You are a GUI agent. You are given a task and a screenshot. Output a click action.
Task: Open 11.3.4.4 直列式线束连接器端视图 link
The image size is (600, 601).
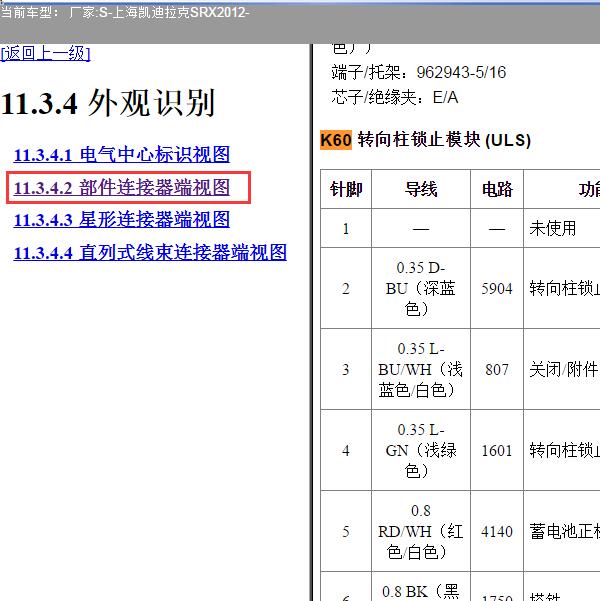[150, 253]
